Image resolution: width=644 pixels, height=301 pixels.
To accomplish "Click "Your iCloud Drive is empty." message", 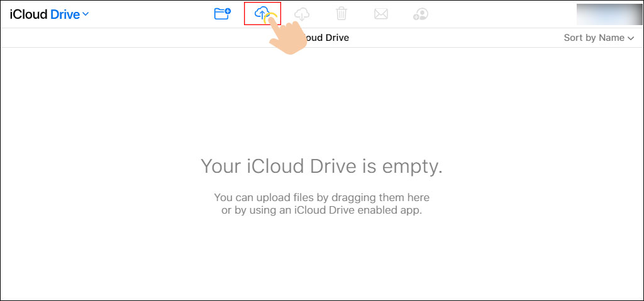I will pos(321,167).
